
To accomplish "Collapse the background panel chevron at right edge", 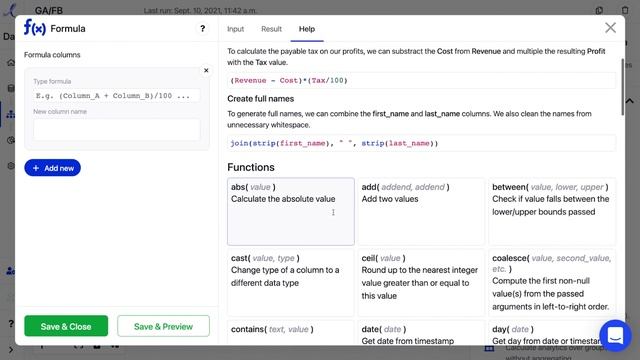I will tap(630, 100).
